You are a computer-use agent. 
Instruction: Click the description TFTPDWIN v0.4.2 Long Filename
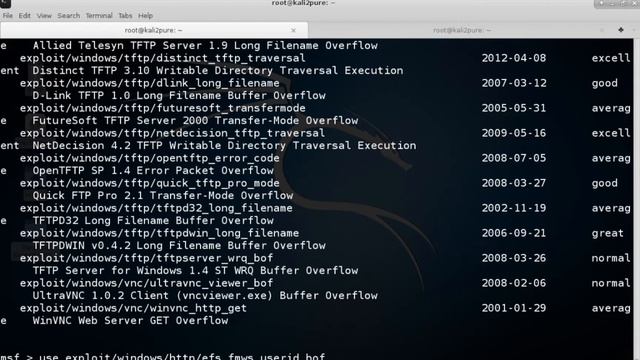click(x=179, y=245)
